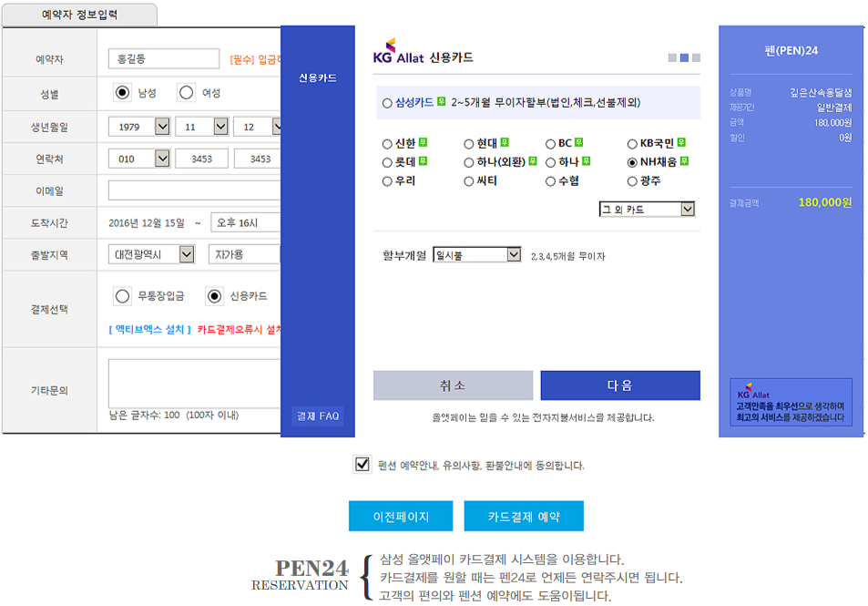868x606 pixels.
Task: Click the product name 깊은산속옹달샘
Action: 821,93
